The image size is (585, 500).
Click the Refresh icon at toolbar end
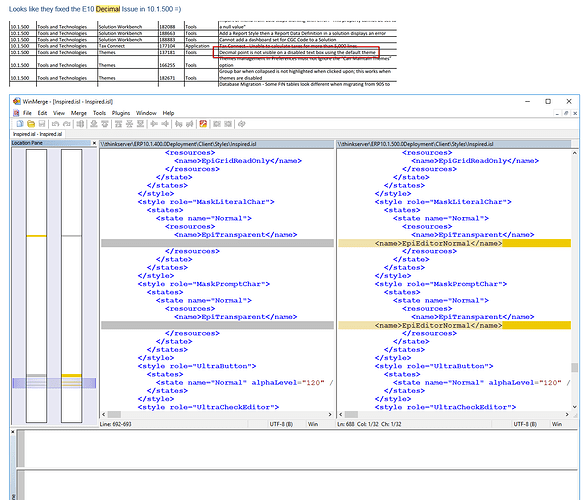[x=241, y=124]
